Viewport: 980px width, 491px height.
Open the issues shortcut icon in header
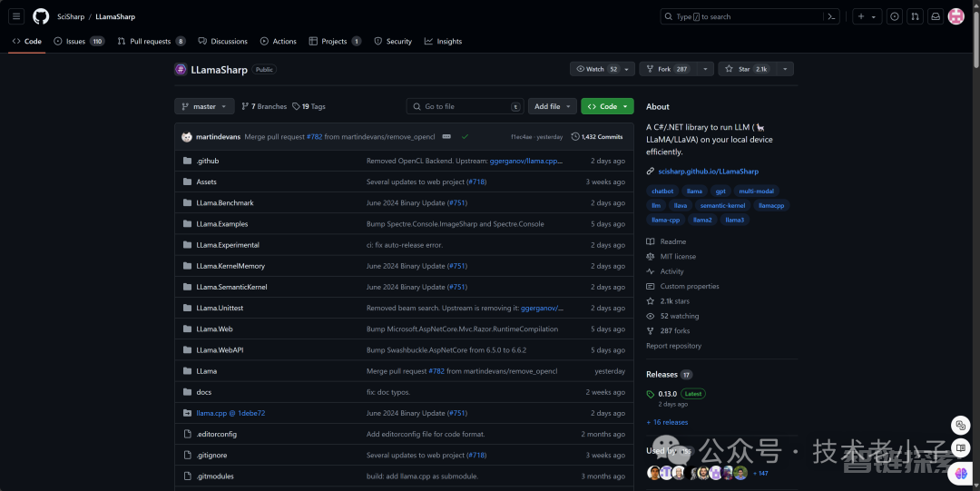point(895,17)
